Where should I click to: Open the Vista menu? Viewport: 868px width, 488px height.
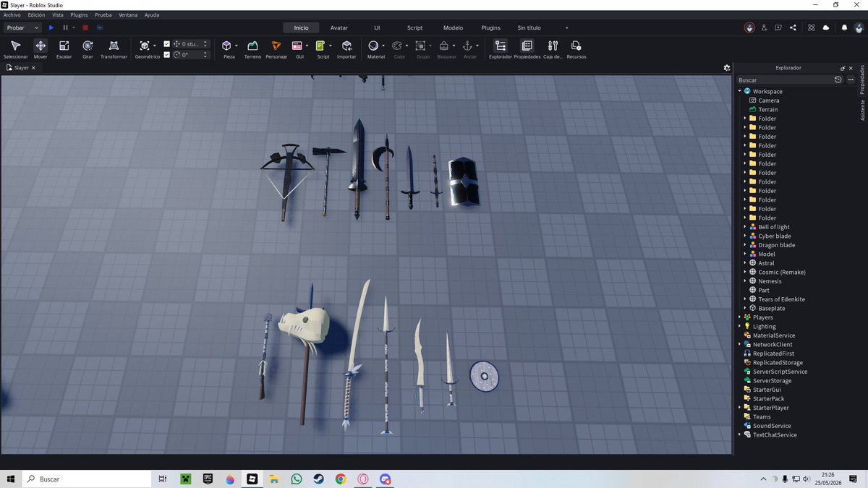click(x=58, y=14)
